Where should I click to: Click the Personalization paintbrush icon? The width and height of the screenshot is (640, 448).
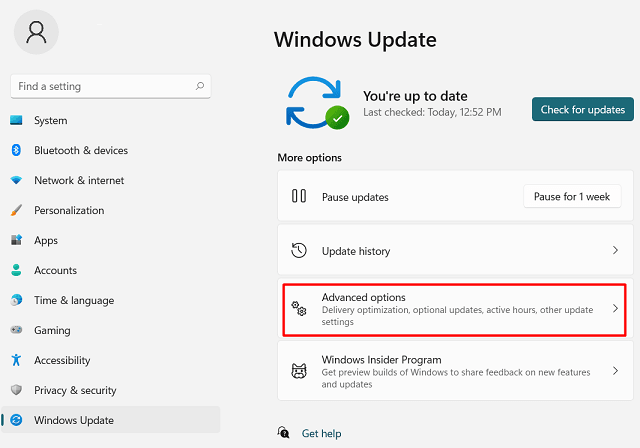(x=16, y=210)
